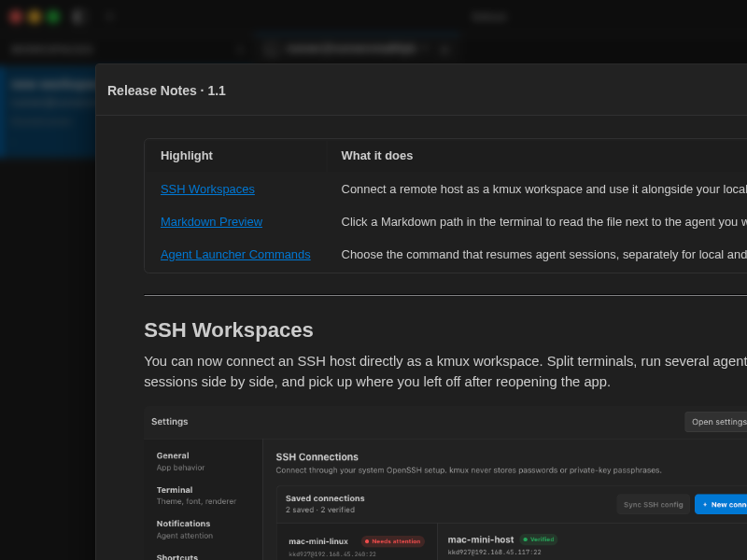
Task: Click the Verified status badge
Action: (539, 539)
